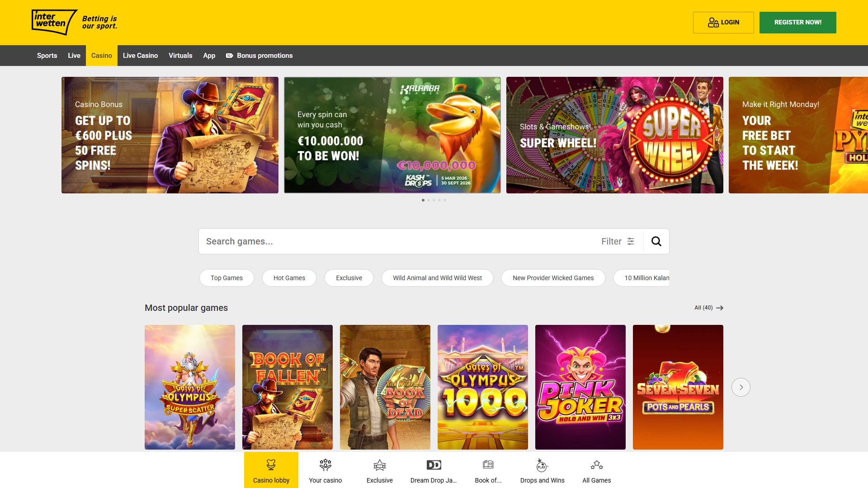Go to the third banner carousel dot
The width and height of the screenshot is (868, 488).
click(x=434, y=200)
